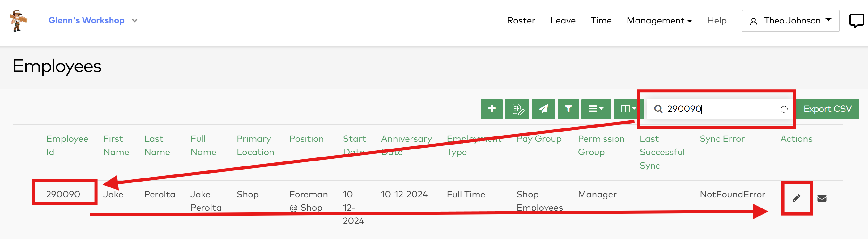
Task: Click the paper plane send icon
Action: (543, 109)
